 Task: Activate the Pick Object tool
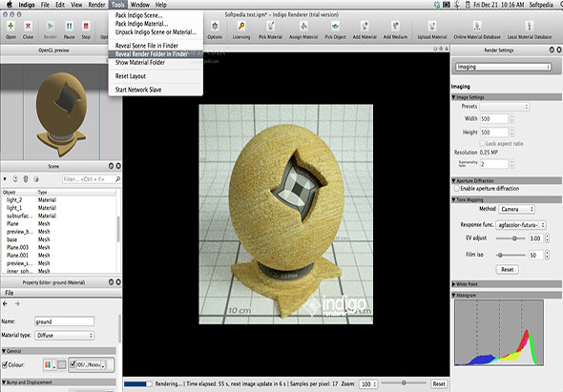tap(335, 26)
